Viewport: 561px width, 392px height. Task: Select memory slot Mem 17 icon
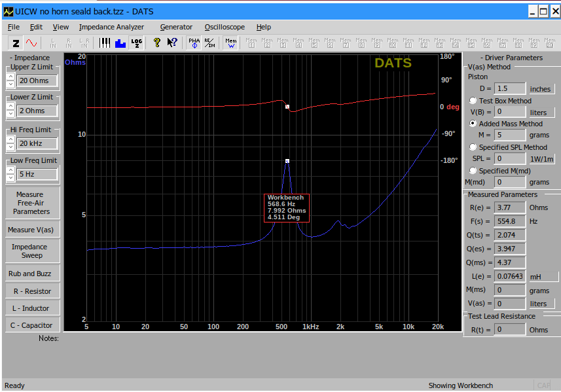(x=503, y=43)
